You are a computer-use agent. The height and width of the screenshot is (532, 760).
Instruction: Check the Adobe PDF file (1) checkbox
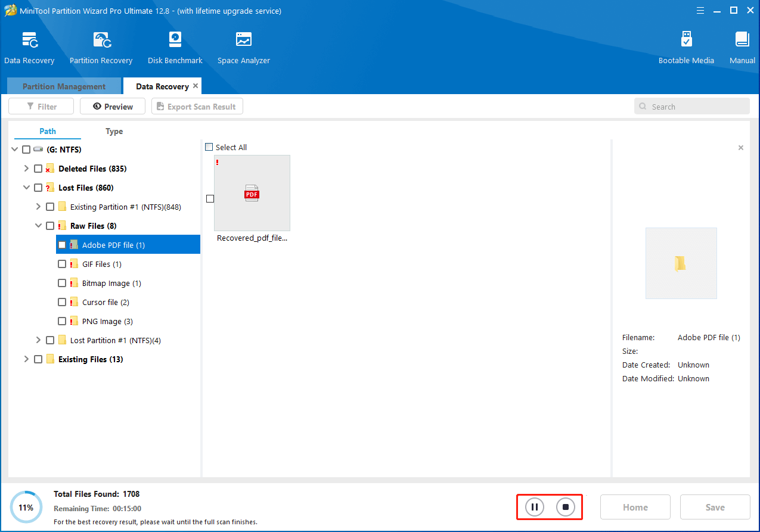pos(62,245)
